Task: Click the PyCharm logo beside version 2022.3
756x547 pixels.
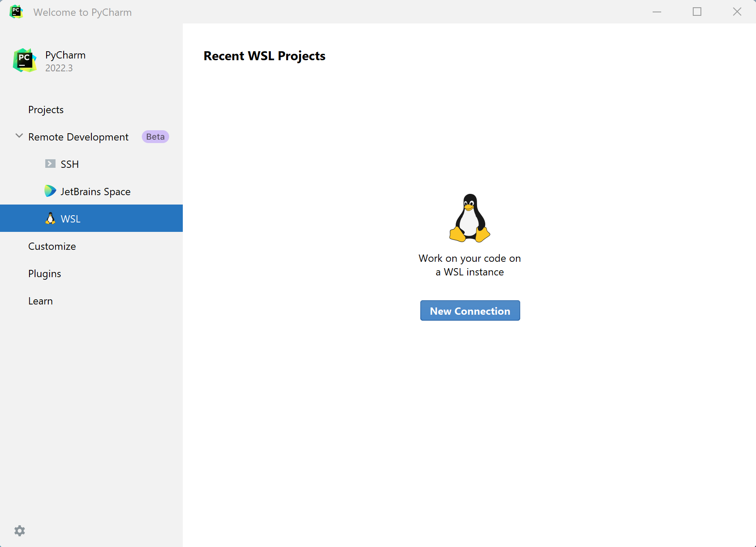Action: point(24,61)
